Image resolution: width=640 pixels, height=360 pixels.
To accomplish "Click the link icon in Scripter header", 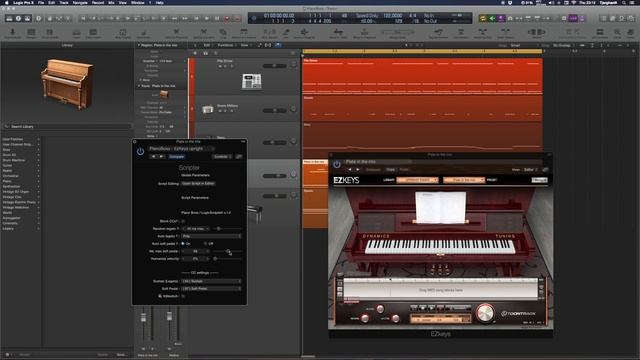I will (x=239, y=156).
